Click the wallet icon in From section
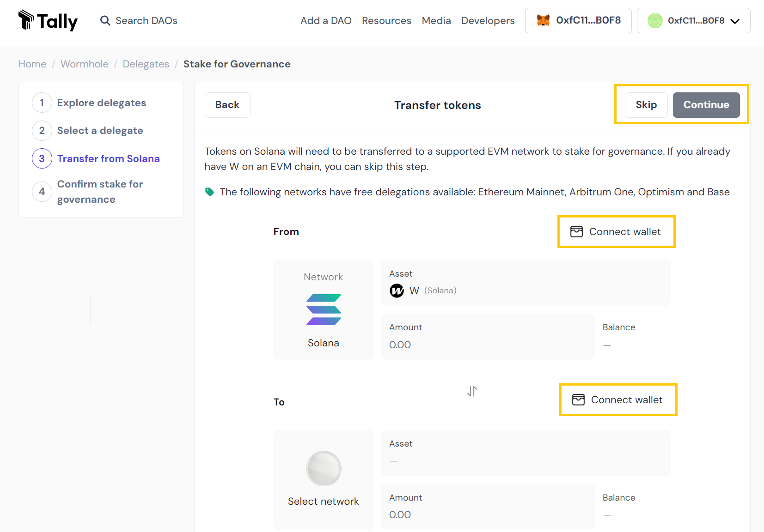Image resolution: width=764 pixels, height=532 pixels. (576, 232)
